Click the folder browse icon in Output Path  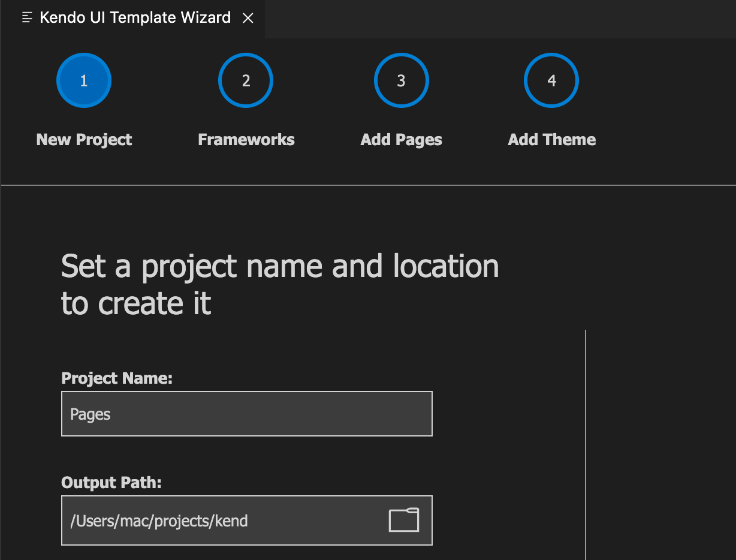pos(403,520)
